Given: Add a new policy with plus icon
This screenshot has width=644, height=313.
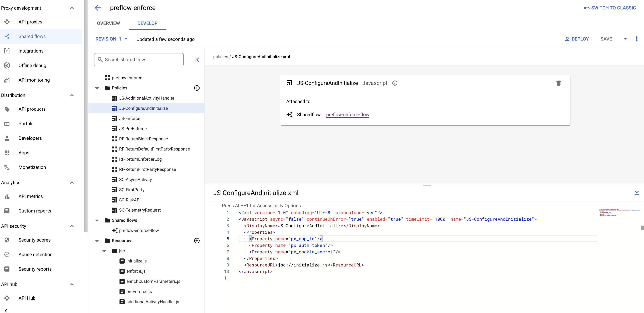Looking at the screenshot, I should [x=197, y=88].
